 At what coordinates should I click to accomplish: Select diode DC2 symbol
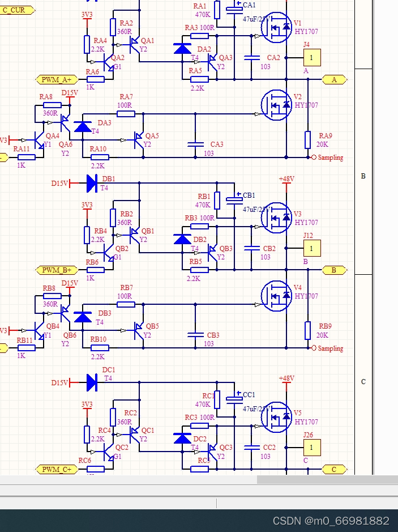[182, 439]
